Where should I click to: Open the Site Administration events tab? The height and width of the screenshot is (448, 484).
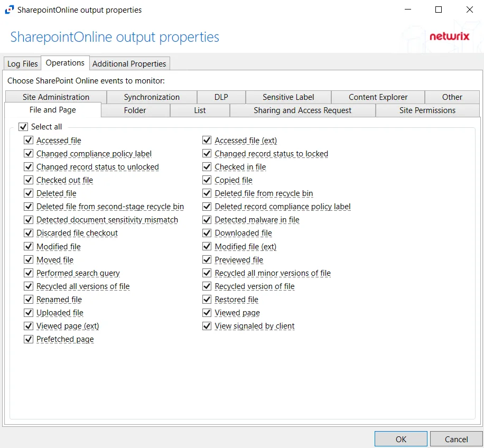pyautogui.click(x=56, y=97)
